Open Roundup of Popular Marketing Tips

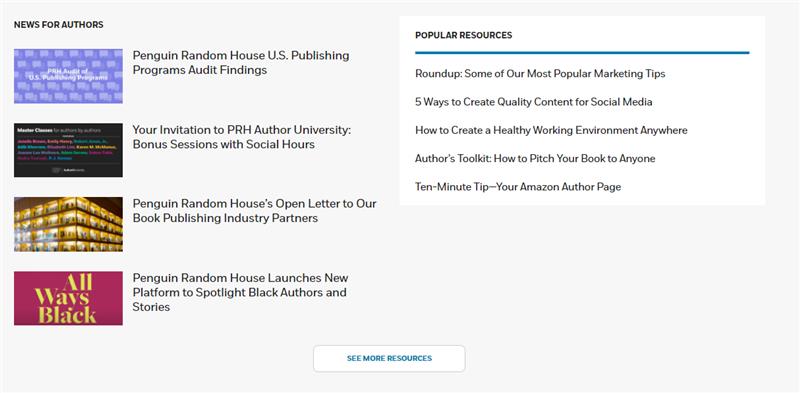pos(540,73)
